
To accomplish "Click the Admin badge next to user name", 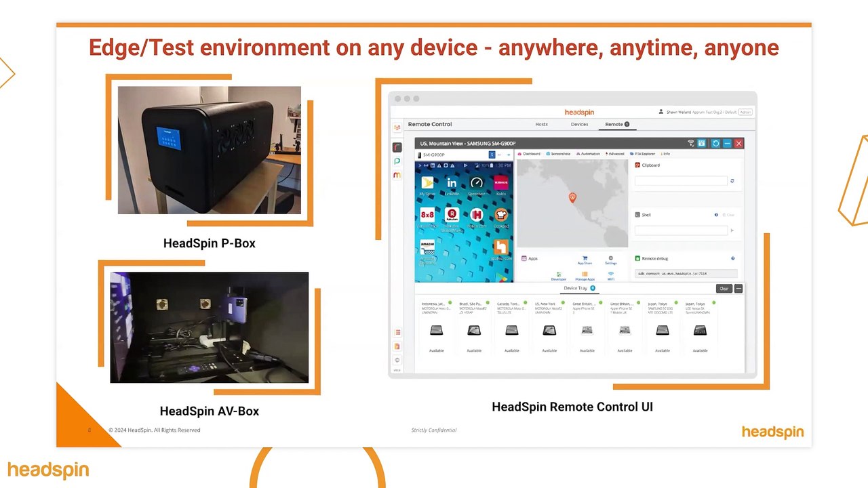I will pyautogui.click(x=745, y=112).
